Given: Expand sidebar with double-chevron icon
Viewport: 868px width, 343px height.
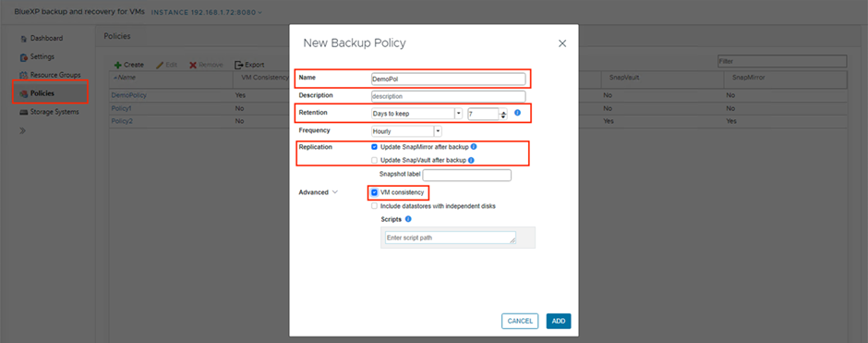Looking at the screenshot, I should (23, 131).
